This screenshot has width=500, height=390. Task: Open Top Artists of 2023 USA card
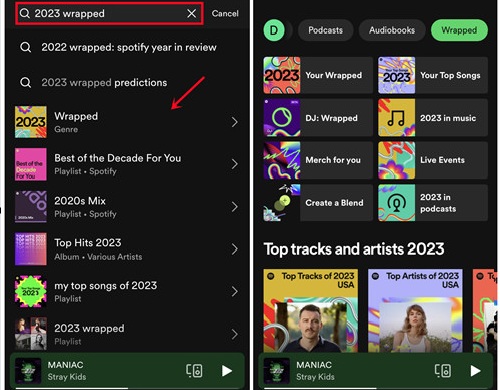click(415, 311)
